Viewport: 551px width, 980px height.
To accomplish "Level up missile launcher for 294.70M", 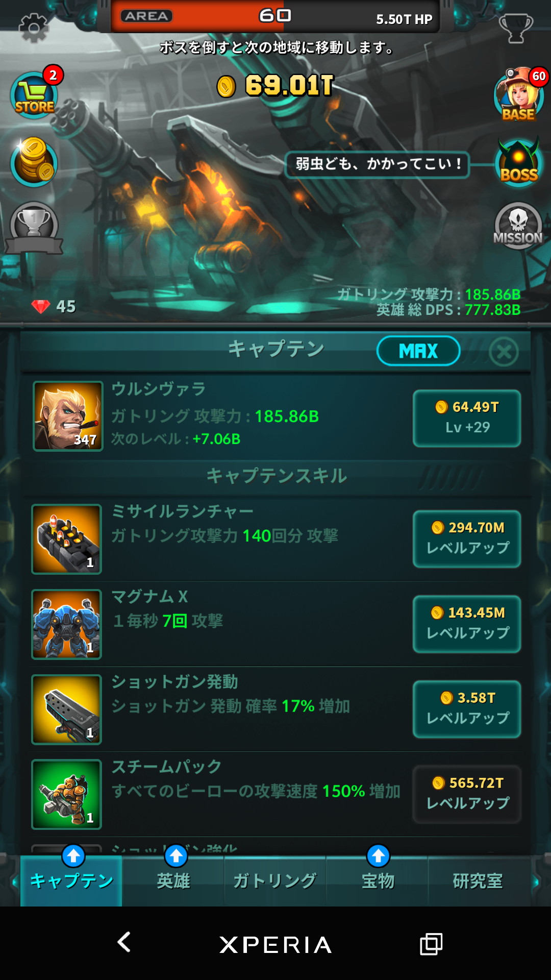I will (467, 538).
